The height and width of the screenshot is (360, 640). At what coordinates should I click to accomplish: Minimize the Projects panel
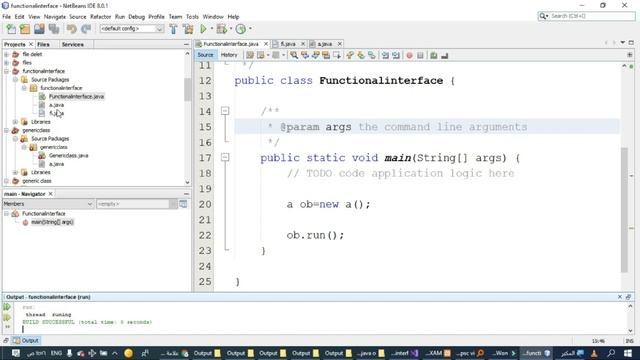(x=187, y=44)
